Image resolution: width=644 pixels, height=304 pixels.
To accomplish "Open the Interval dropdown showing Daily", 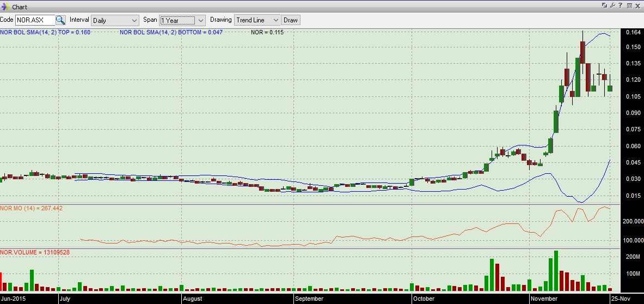I will click(x=115, y=20).
